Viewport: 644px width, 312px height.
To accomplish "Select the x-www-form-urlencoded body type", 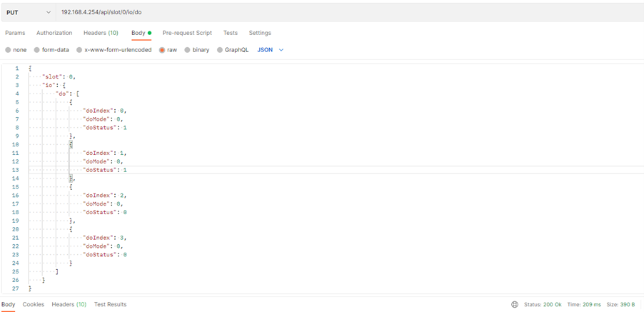I will tap(114, 50).
